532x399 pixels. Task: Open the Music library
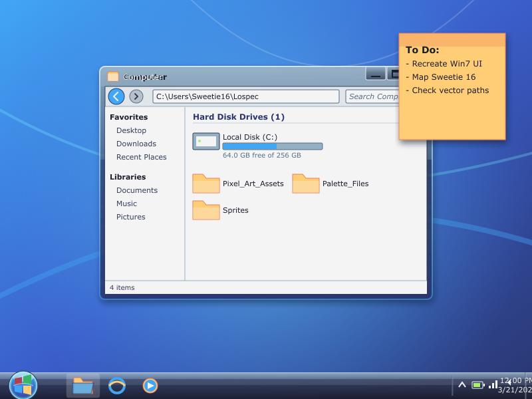click(x=126, y=203)
